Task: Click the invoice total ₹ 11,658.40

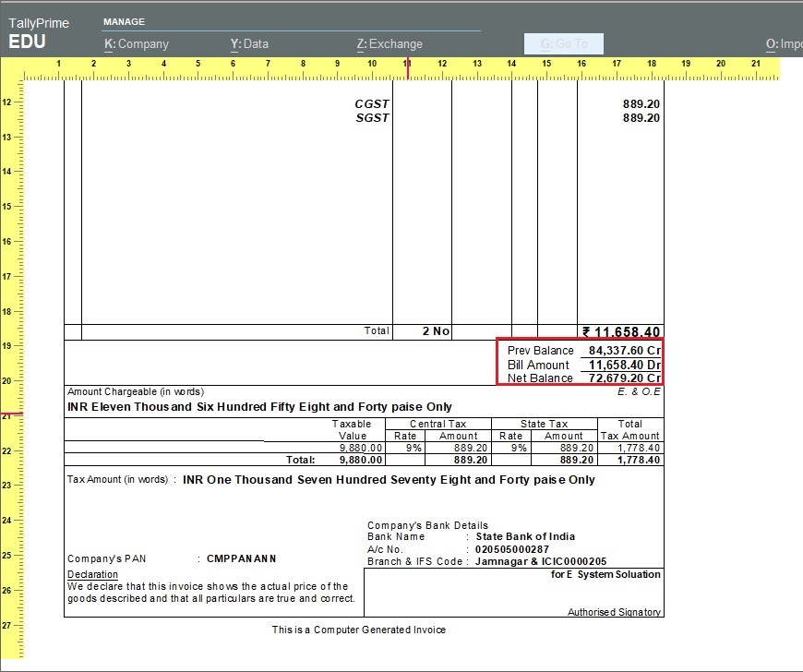Action: coord(620,332)
